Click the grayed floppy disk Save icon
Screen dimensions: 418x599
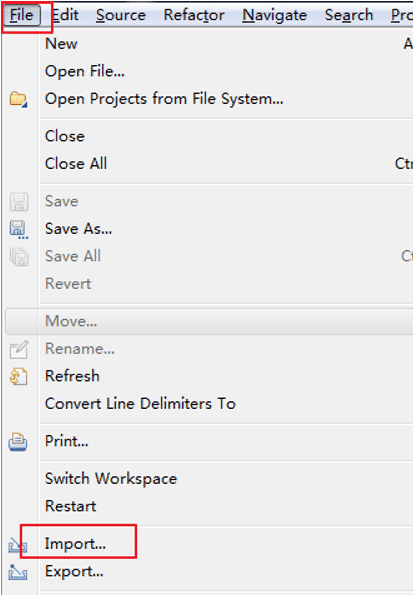coord(19,202)
